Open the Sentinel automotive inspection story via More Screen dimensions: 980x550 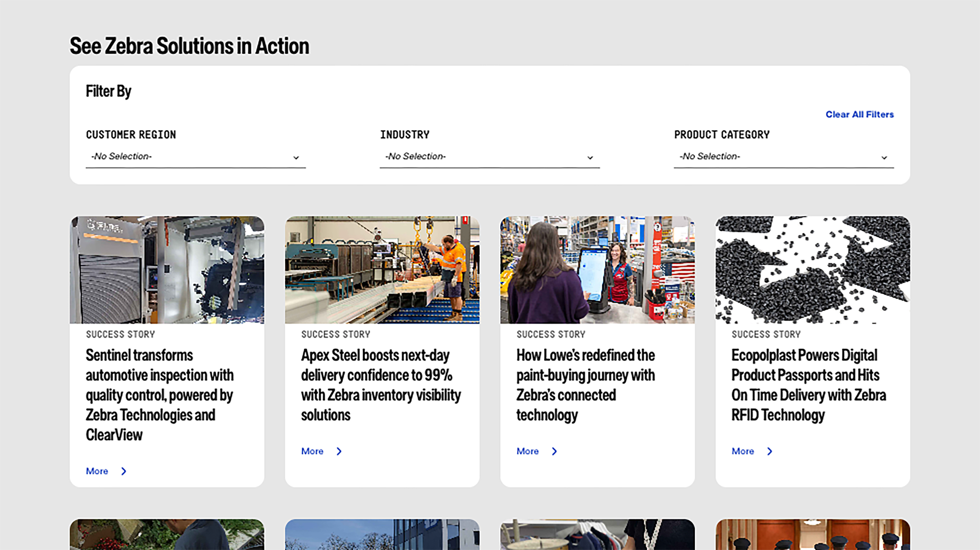click(97, 471)
